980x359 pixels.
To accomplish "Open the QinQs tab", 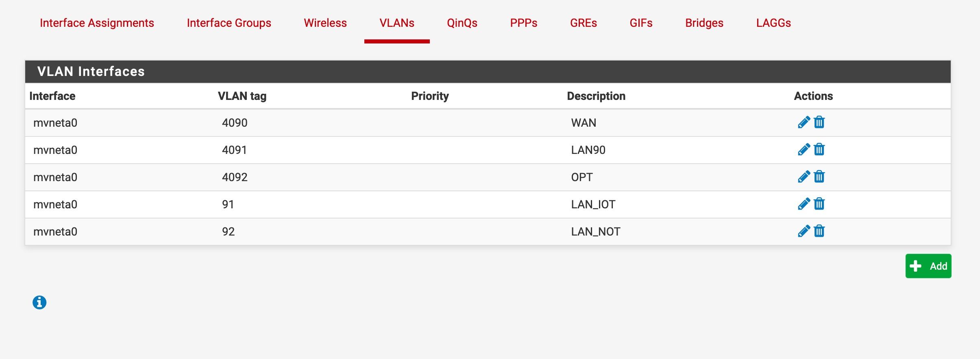I will 462,23.
